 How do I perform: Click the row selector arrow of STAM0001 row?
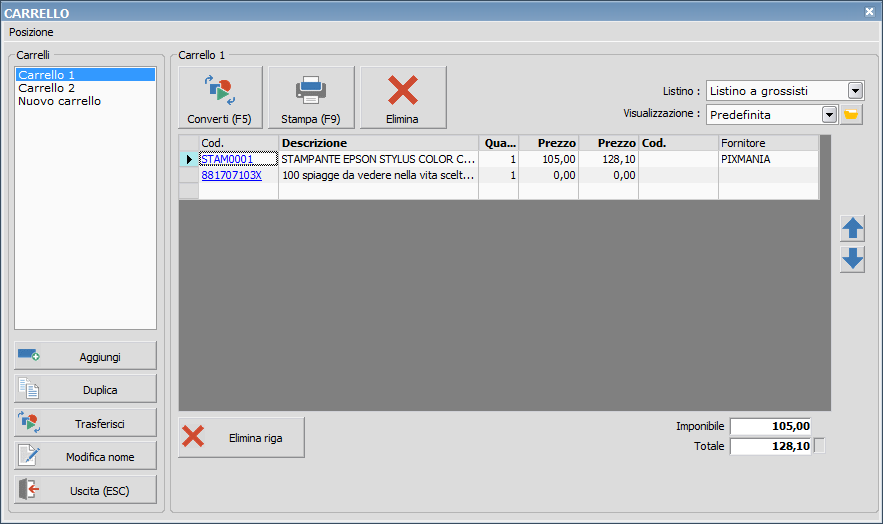189,159
